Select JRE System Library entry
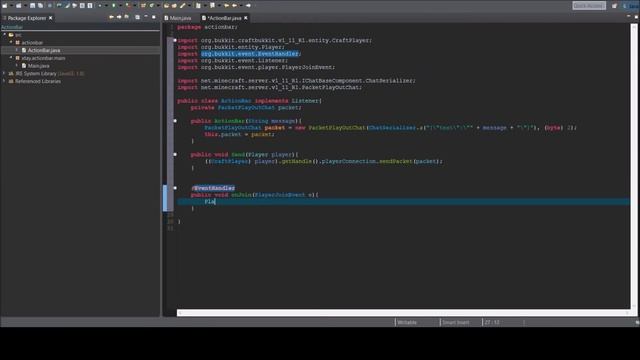 click(49, 73)
